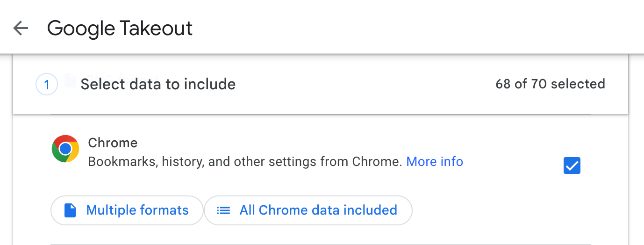Click the document icon in Multiple formats
Image resolution: width=644 pixels, height=245 pixels.
tap(70, 210)
